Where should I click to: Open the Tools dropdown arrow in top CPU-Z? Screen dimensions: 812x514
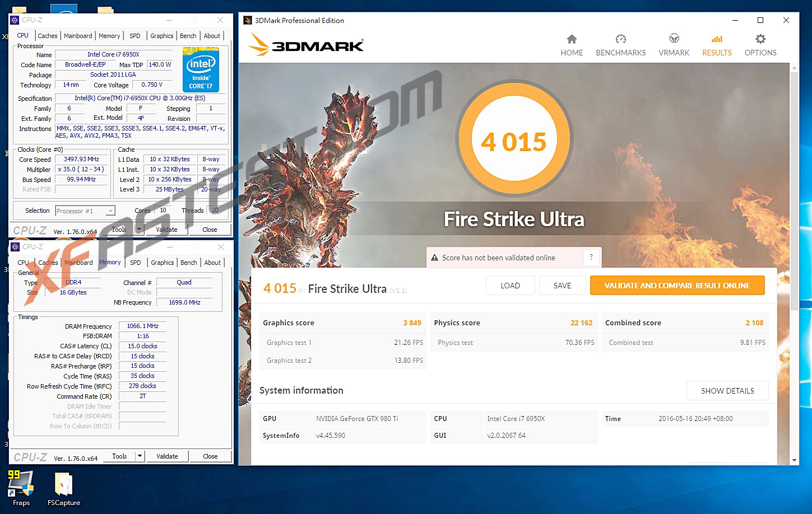(x=140, y=230)
